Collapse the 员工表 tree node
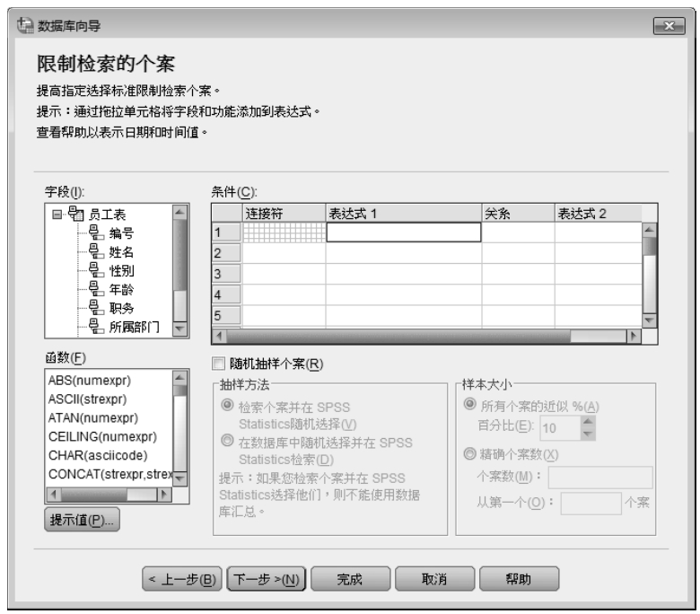 coord(57,215)
